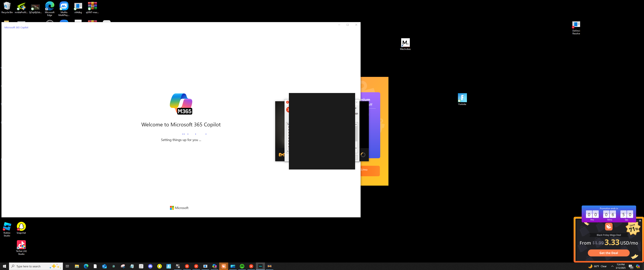Screen dimensions: 644x270
Task: Select the Mechvibes desktop shortcut
Action: (405, 44)
